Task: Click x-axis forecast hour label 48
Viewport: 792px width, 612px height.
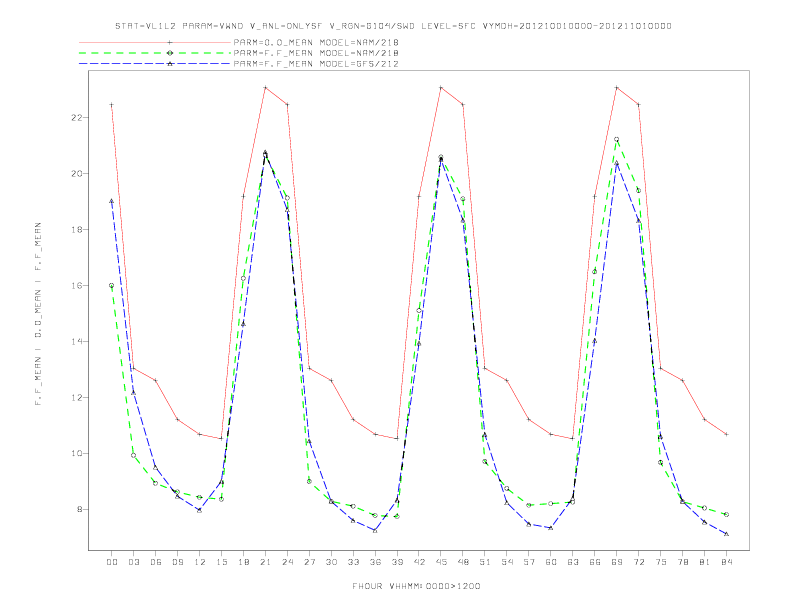Action: coord(463,562)
